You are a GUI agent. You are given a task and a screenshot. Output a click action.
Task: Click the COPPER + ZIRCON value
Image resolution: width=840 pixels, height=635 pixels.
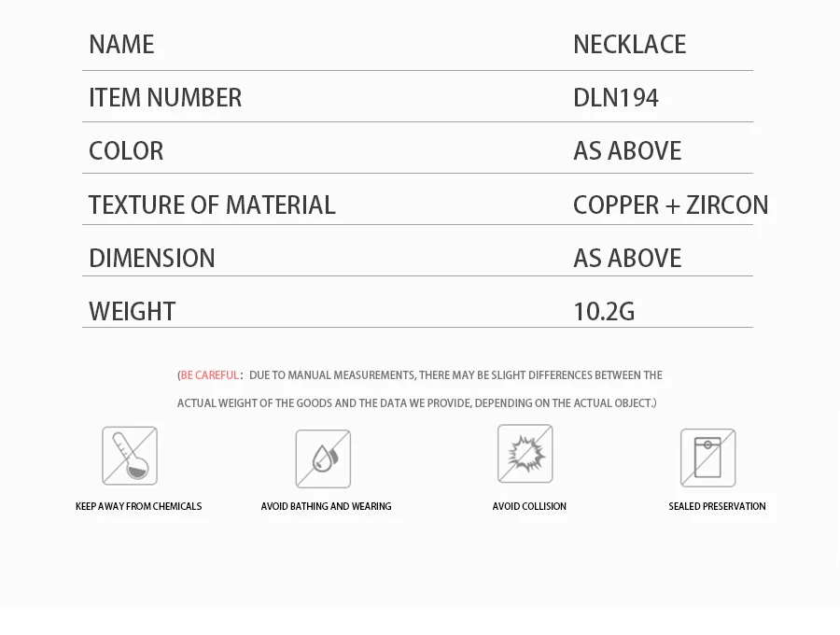tap(671, 205)
